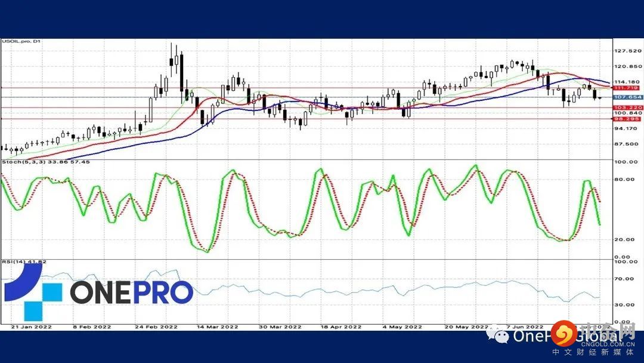Click the 18 Apr 2022 date label

[341, 327]
